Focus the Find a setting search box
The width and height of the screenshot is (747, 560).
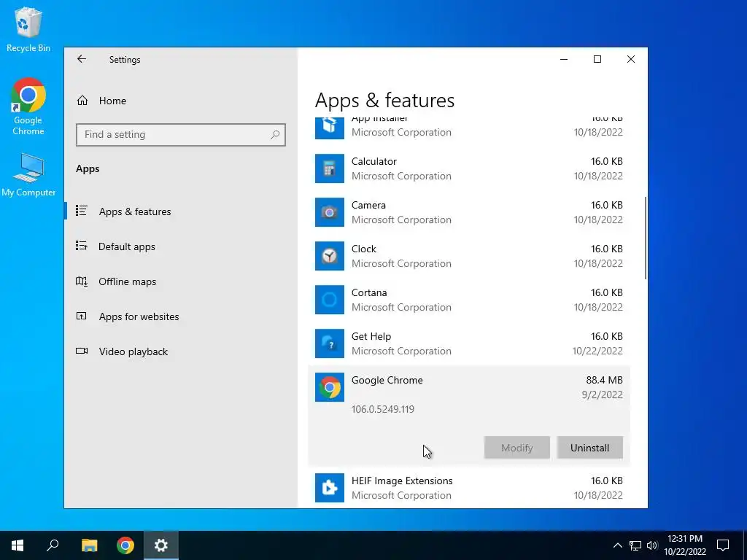pyautogui.click(x=181, y=135)
